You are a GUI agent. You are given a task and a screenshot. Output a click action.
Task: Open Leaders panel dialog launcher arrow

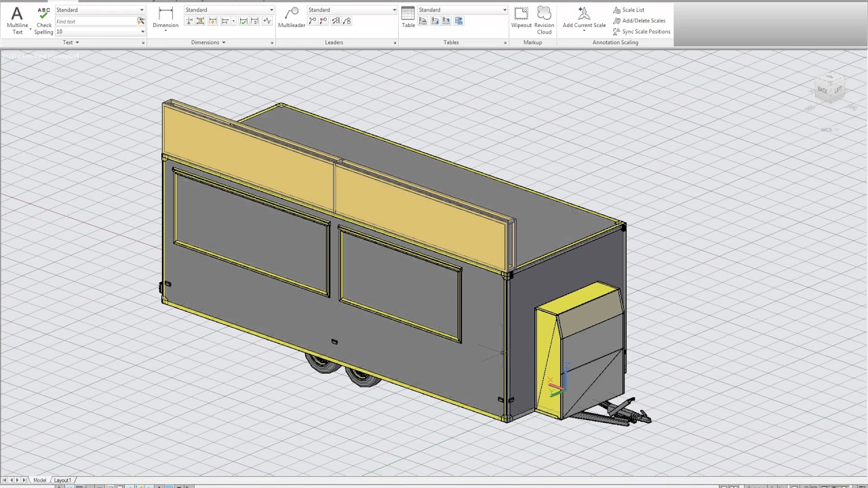[x=395, y=43]
